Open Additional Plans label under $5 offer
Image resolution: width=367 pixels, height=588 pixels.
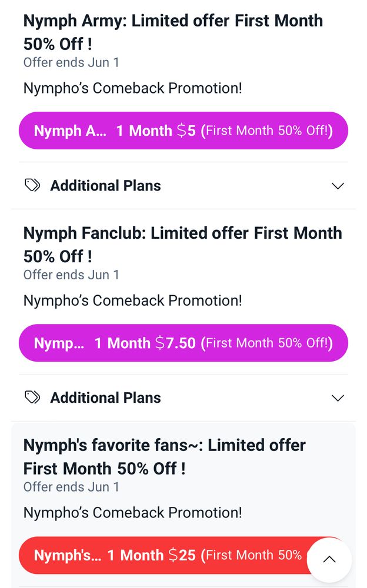coord(105,186)
